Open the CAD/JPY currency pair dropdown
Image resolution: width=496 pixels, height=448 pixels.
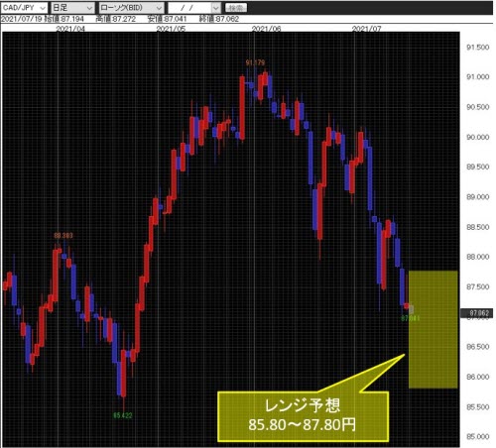24,8
